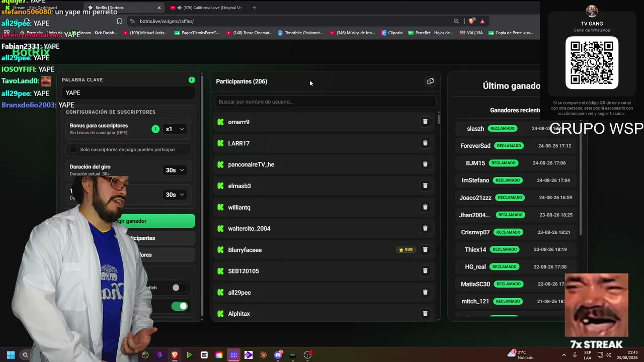Open the PerreBet - Hojas de... bookmark
644x362 pixels.
pyautogui.click(x=430, y=33)
